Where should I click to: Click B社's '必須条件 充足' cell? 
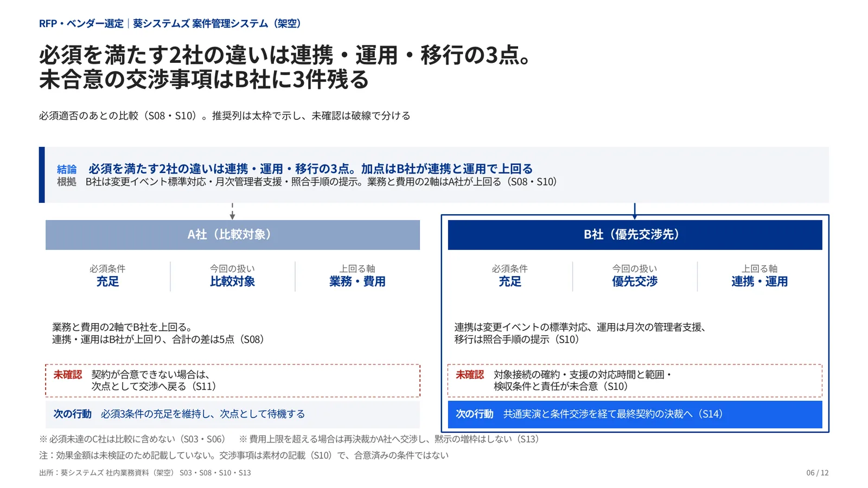[510, 276]
